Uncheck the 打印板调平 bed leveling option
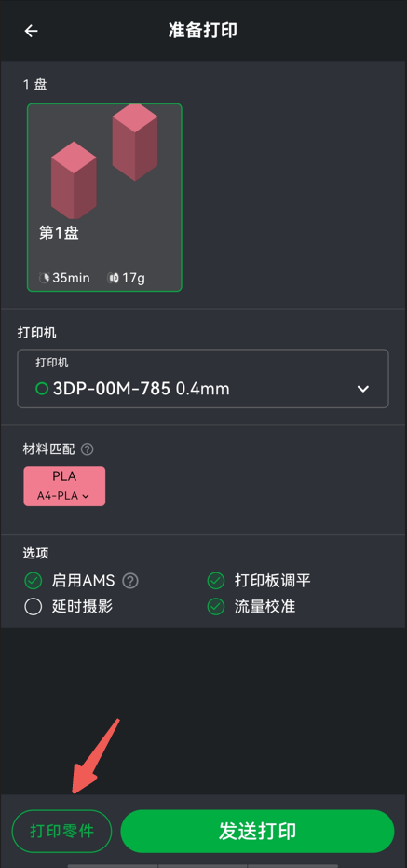This screenshot has width=407, height=868. (216, 581)
